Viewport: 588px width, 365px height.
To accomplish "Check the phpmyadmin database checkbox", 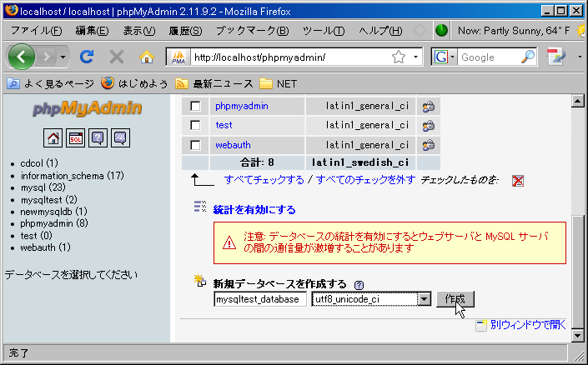I will [x=195, y=107].
